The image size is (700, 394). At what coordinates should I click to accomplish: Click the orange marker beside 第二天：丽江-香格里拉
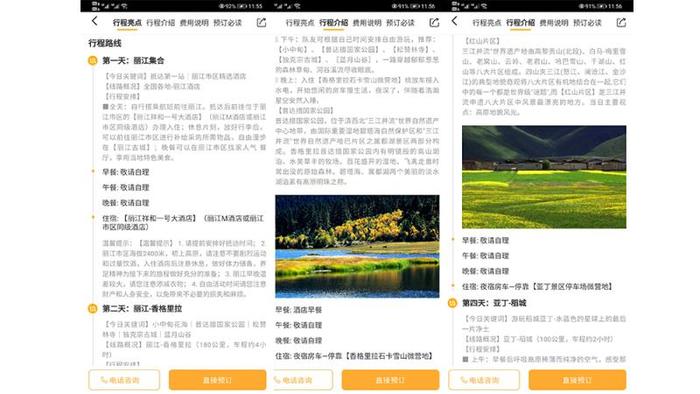(x=92, y=308)
